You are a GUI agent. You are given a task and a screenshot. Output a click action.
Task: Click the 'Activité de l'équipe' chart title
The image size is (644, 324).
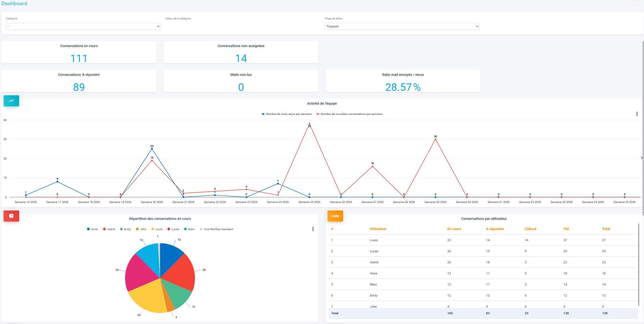322,104
